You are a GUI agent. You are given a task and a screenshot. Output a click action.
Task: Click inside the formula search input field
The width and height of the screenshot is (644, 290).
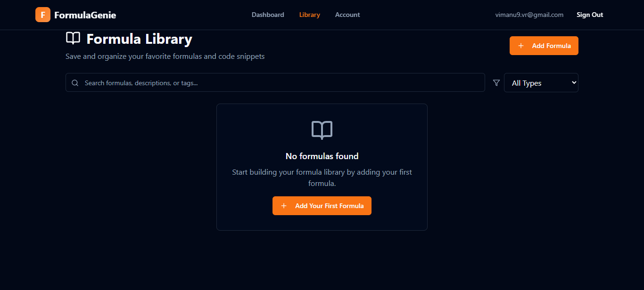pyautogui.click(x=236, y=82)
